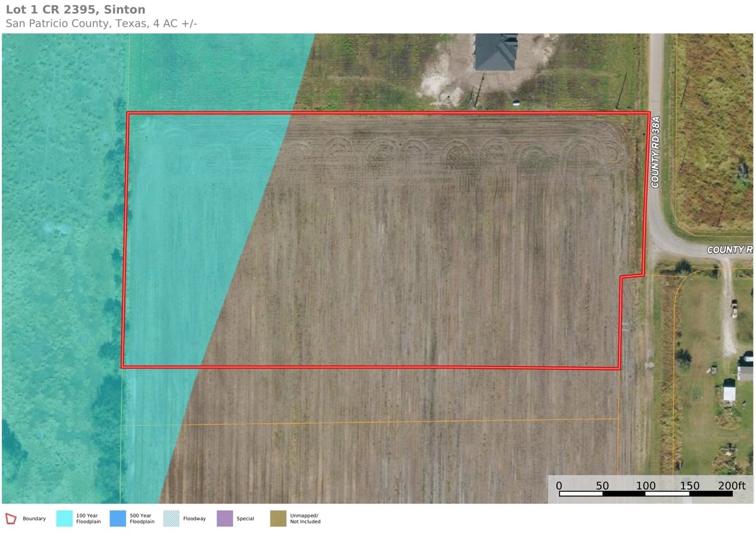
Task: Click the "Boundary" legend text label
Action: point(34,519)
